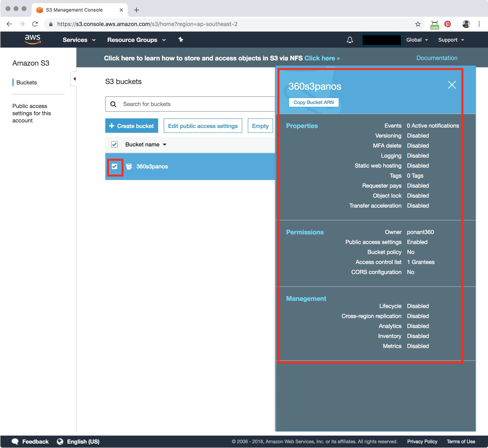Open the Documentation link
Image resolution: width=488 pixels, height=448 pixels.
pyautogui.click(x=437, y=58)
